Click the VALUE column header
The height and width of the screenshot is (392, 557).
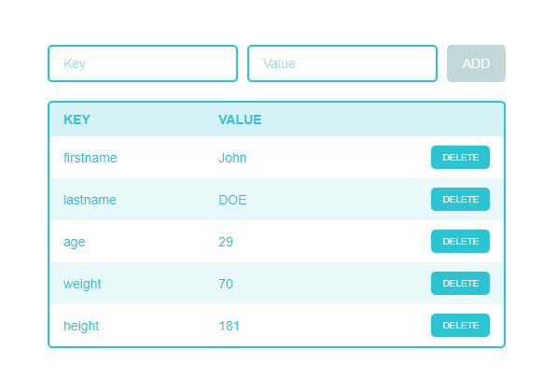point(240,119)
